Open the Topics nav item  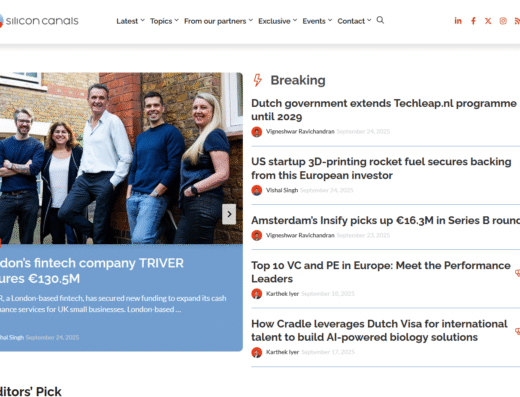point(161,21)
